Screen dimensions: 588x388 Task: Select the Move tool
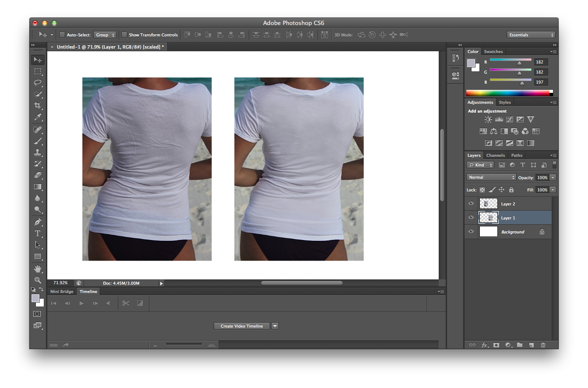coord(38,60)
